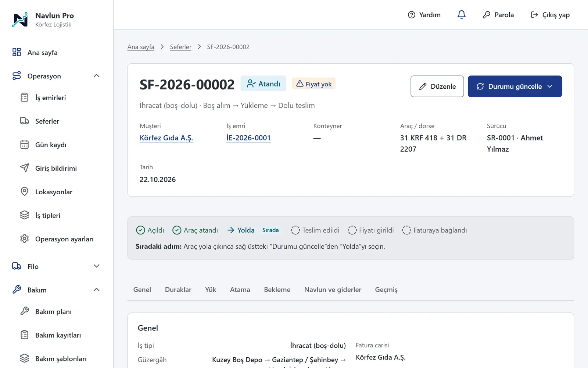Click the Seferler truck icon
Image resolution: width=588 pixels, height=368 pixels.
click(x=25, y=121)
